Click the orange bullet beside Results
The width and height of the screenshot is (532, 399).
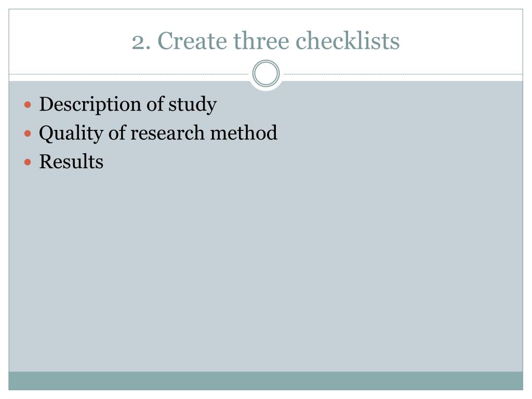tap(29, 162)
